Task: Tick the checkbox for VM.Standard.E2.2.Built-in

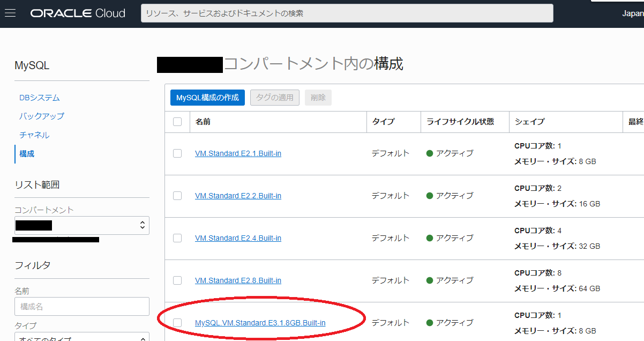Action: point(177,196)
